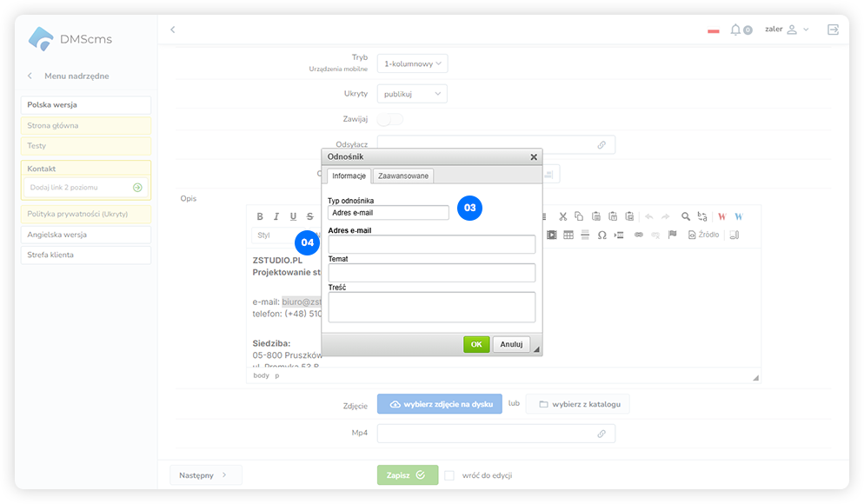864x504 pixels.
Task: Click the green Zapisz button
Action: pos(408,474)
